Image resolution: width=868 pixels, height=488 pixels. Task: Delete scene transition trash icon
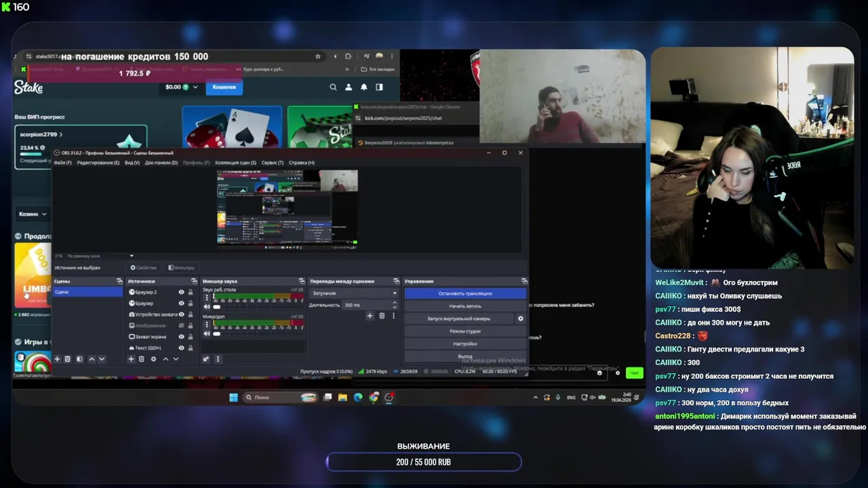(382, 316)
